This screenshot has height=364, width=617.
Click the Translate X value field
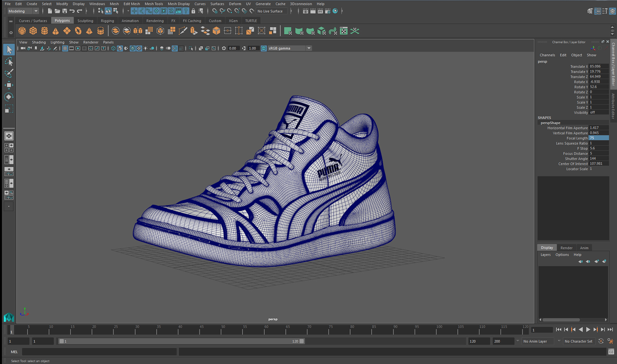click(x=598, y=66)
